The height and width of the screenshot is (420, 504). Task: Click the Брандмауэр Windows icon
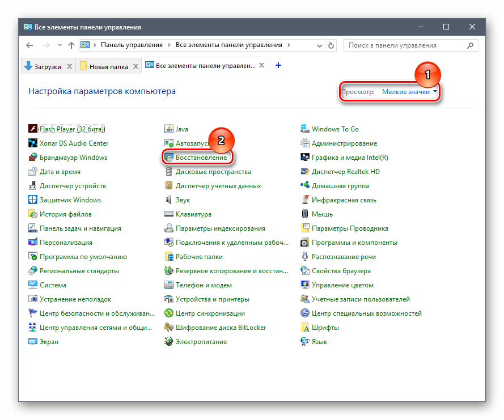pos(33,158)
